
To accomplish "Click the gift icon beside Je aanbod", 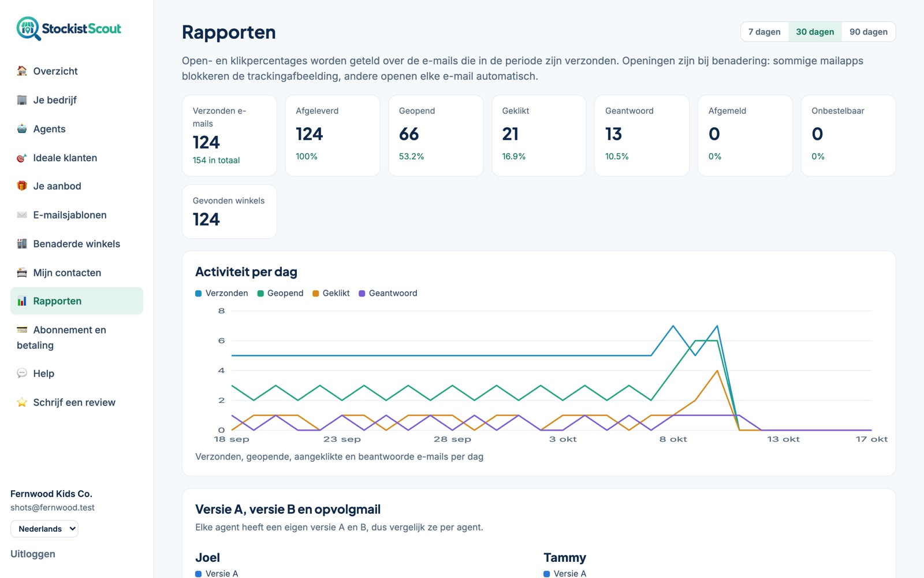I will [22, 186].
